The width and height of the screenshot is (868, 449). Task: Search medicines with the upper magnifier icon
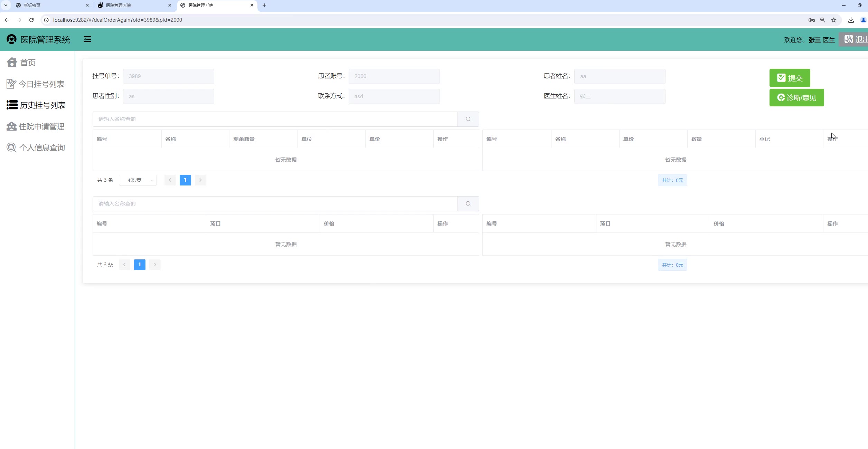point(468,119)
